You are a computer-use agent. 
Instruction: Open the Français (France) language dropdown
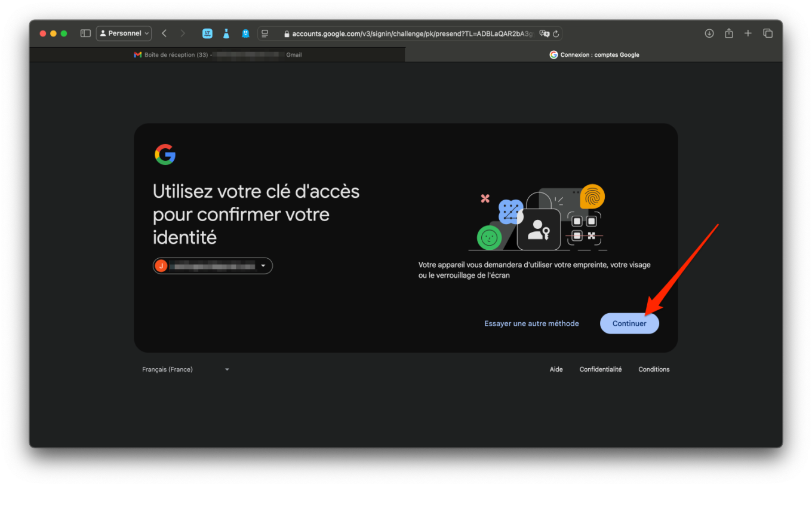(x=186, y=369)
